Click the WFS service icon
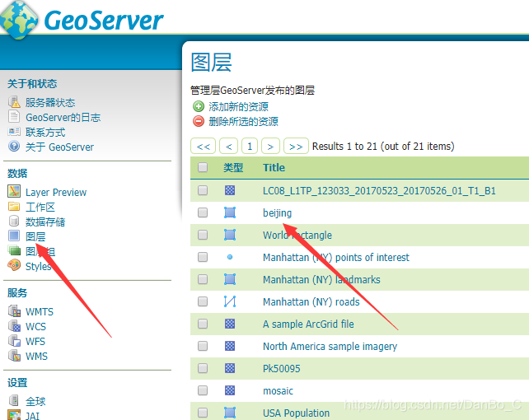Image resolution: width=529 pixels, height=420 pixels. (14, 340)
